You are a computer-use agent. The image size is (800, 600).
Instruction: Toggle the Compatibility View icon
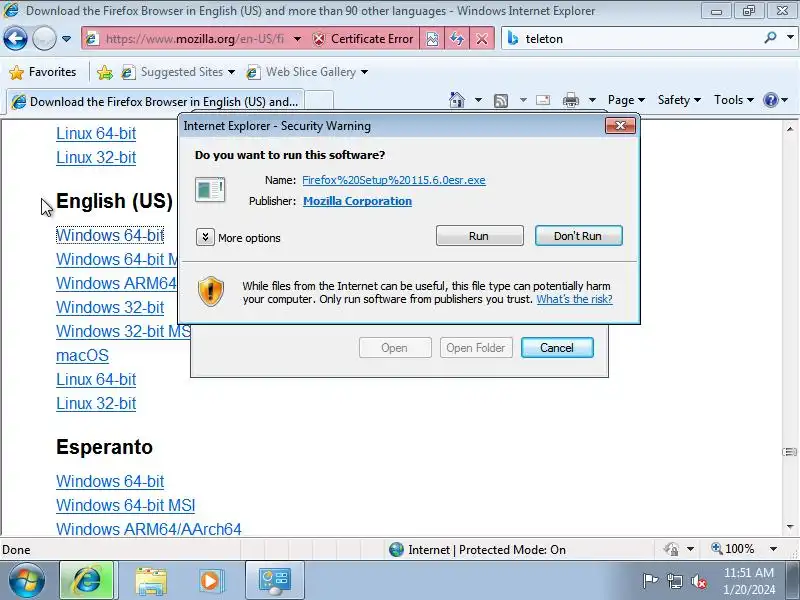click(x=432, y=39)
